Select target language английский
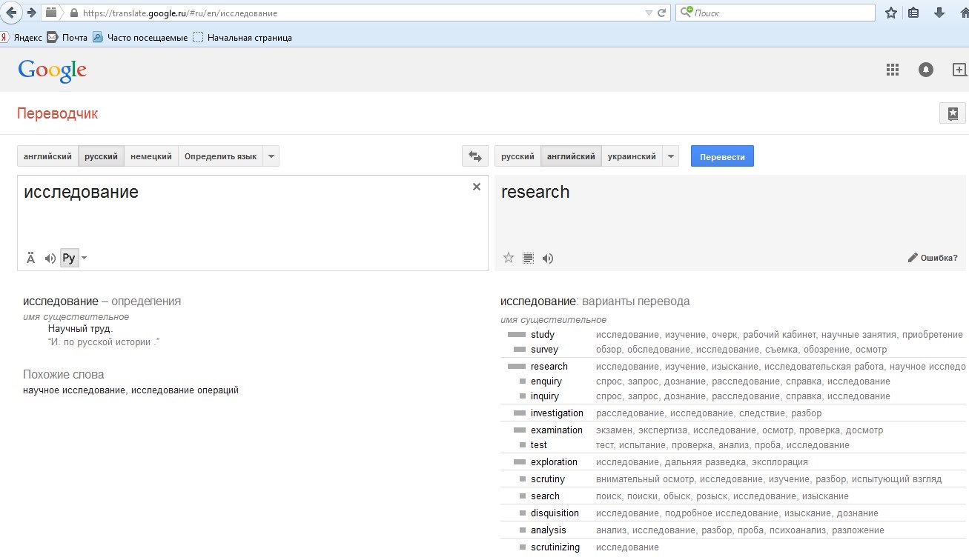The width and height of the screenshot is (969, 560). 571,156
